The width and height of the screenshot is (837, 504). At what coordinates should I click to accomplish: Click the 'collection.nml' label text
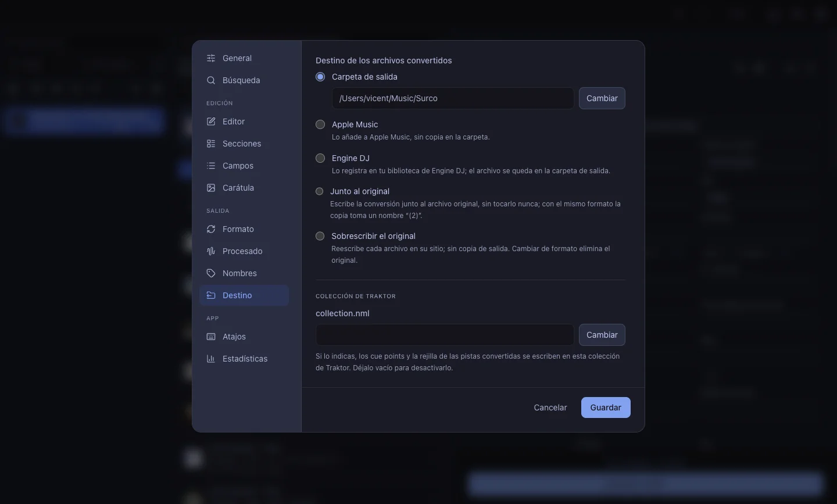pyautogui.click(x=342, y=313)
